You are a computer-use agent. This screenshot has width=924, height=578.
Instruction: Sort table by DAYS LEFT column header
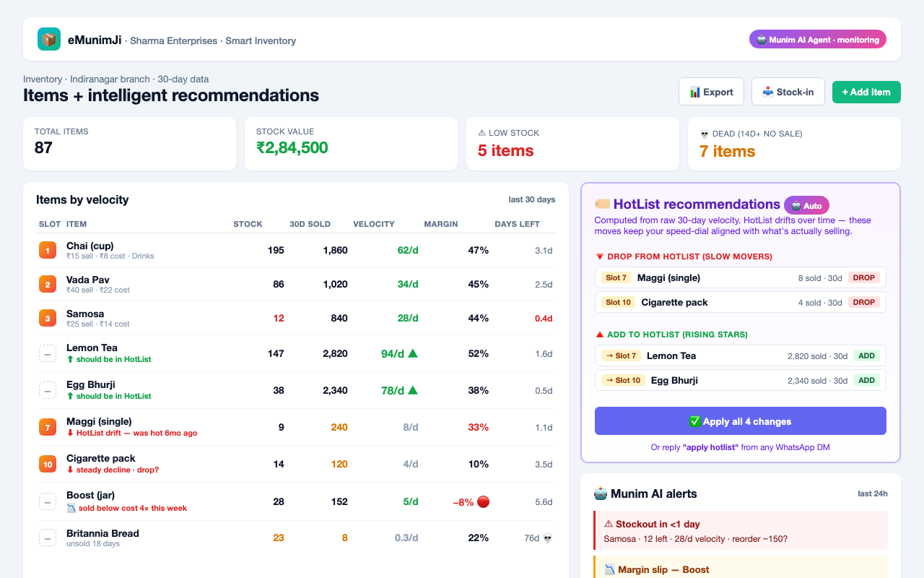point(517,224)
